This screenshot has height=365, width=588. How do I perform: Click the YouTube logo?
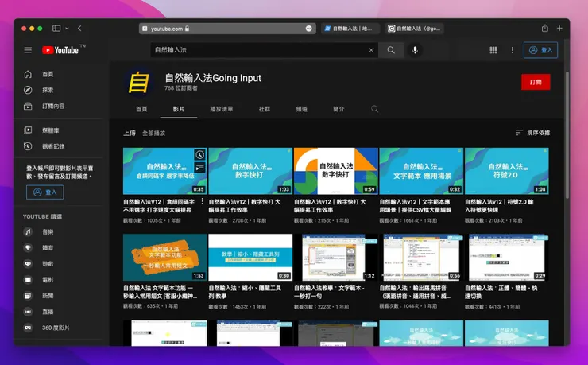pos(60,50)
